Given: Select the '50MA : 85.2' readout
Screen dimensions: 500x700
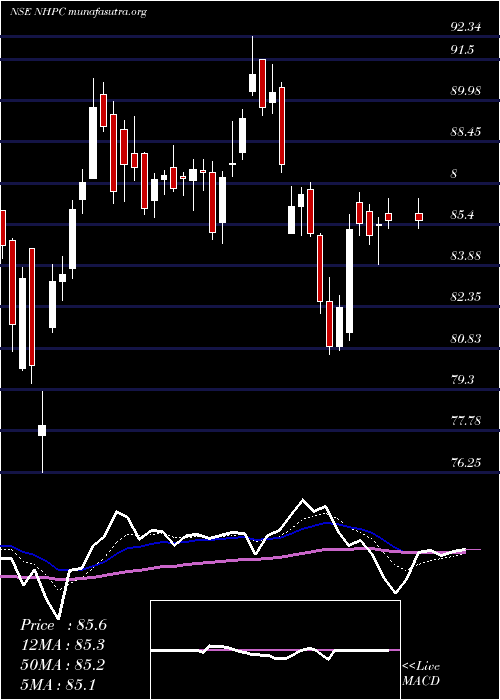Looking at the screenshot, I should [62, 665].
